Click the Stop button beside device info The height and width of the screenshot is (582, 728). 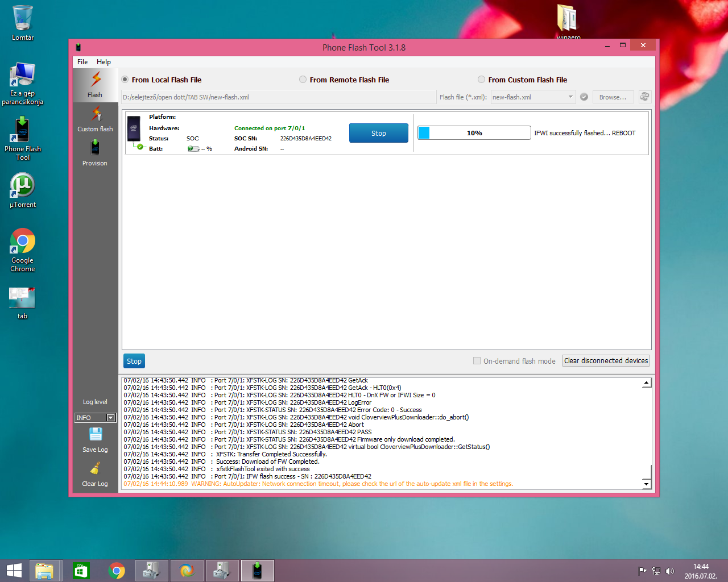pyautogui.click(x=379, y=133)
